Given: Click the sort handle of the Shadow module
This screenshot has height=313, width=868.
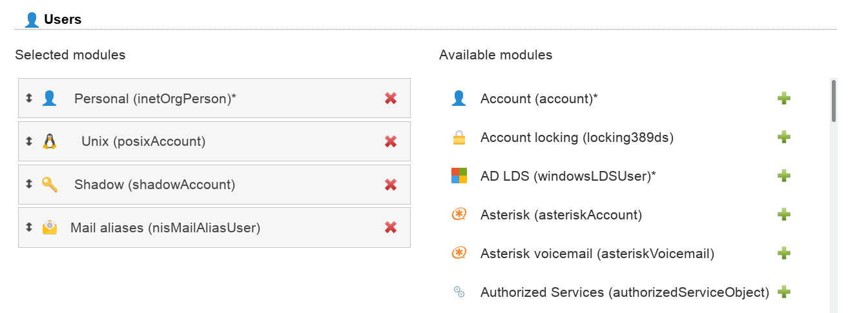Looking at the screenshot, I should click(x=28, y=184).
